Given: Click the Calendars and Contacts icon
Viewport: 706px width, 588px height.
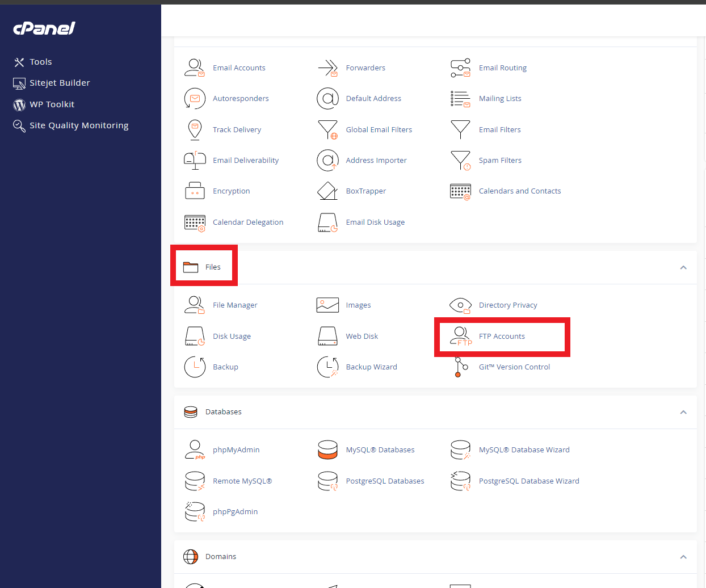Looking at the screenshot, I should pyautogui.click(x=460, y=191).
